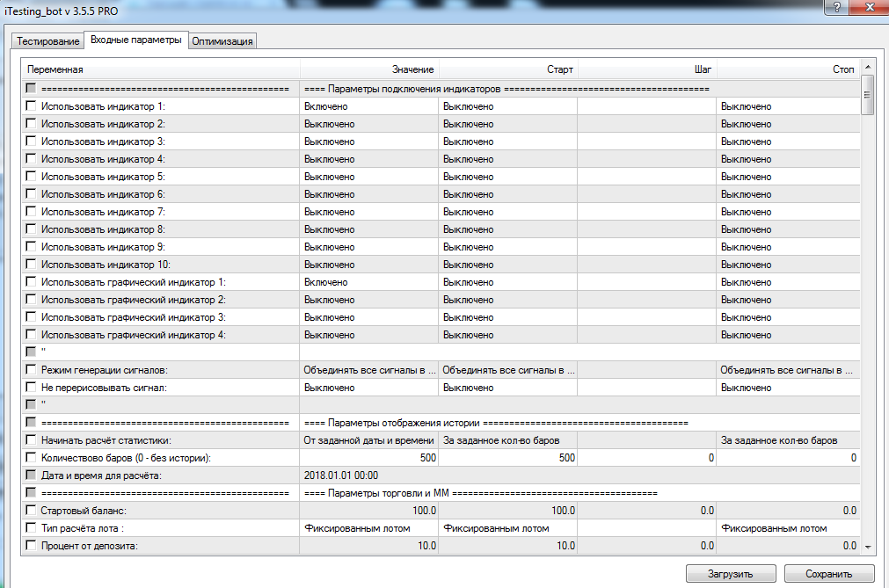This screenshot has width=889, height=588.
Task: Switch to the Тестирование tab
Action: coord(47,41)
